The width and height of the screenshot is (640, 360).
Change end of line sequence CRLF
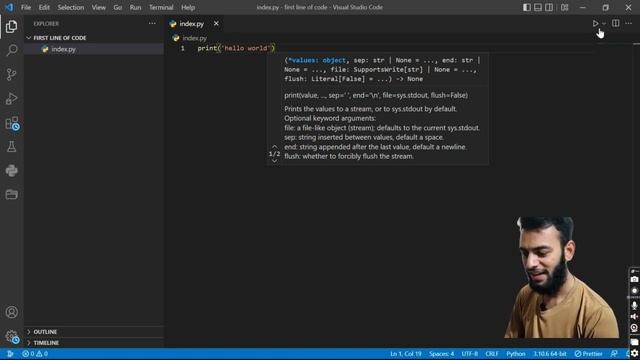click(492, 354)
